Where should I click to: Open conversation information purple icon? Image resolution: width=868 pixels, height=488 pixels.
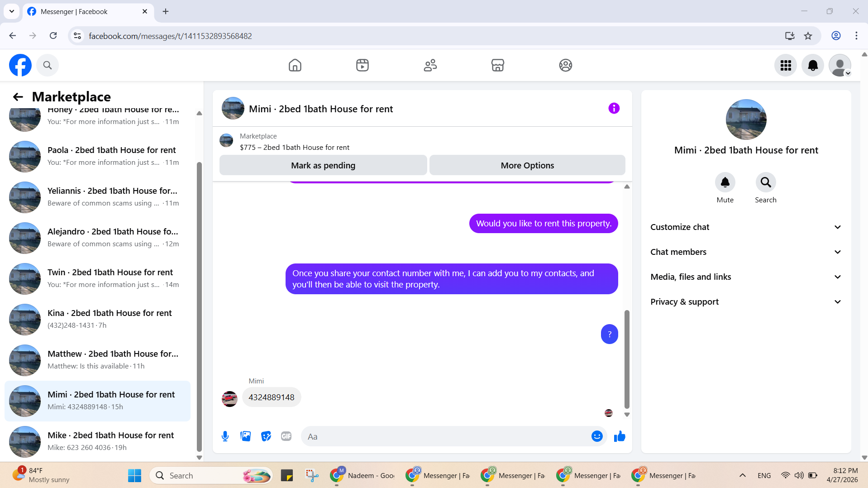[614, 108]
